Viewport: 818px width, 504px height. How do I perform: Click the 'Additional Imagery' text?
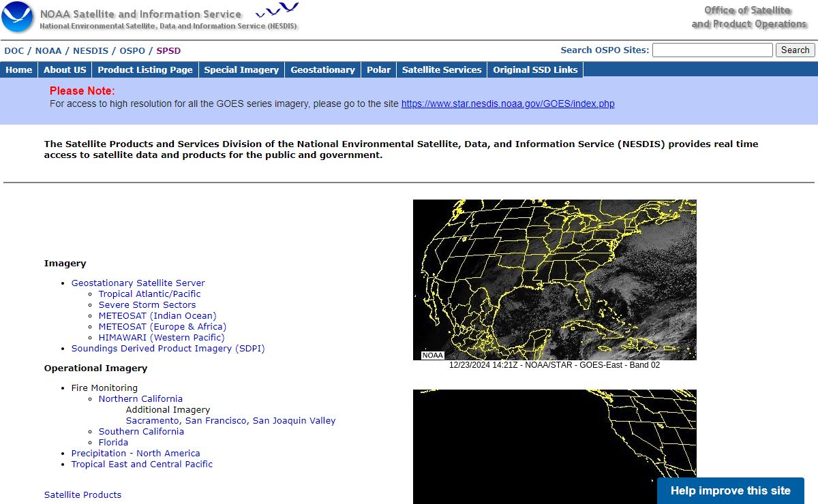coord(168,410)
